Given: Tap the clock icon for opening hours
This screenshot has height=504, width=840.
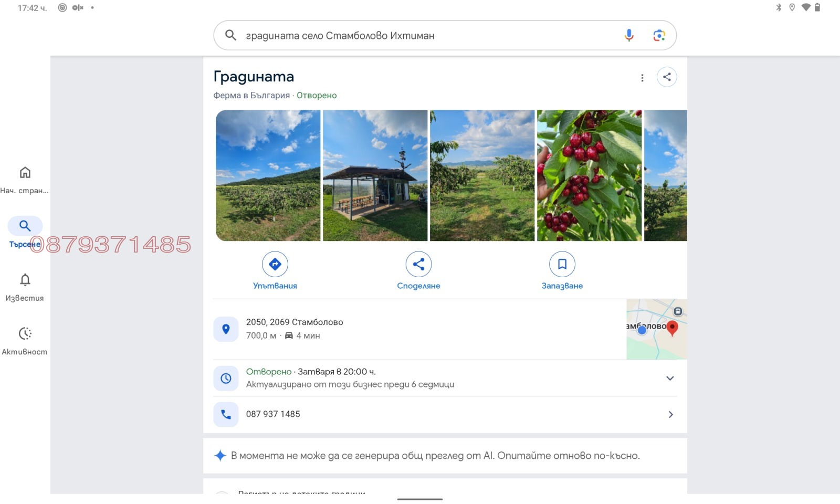Looking at the screenshot, I should [226, 378].
